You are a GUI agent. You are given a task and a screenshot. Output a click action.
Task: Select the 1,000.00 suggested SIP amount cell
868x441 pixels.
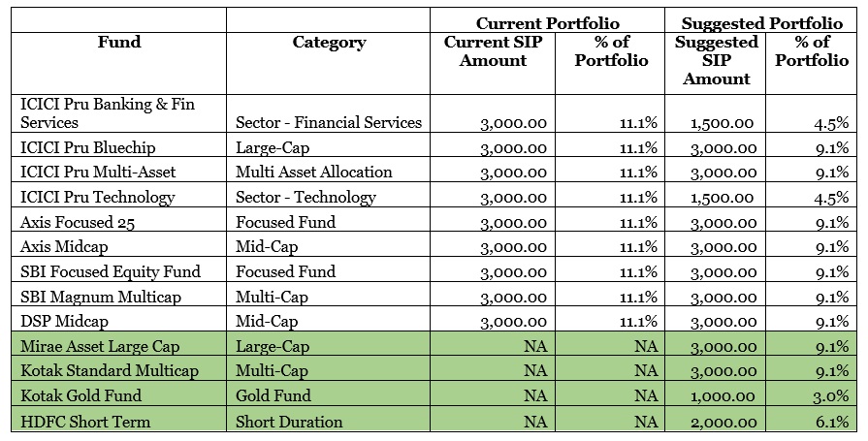pos(723,396)
